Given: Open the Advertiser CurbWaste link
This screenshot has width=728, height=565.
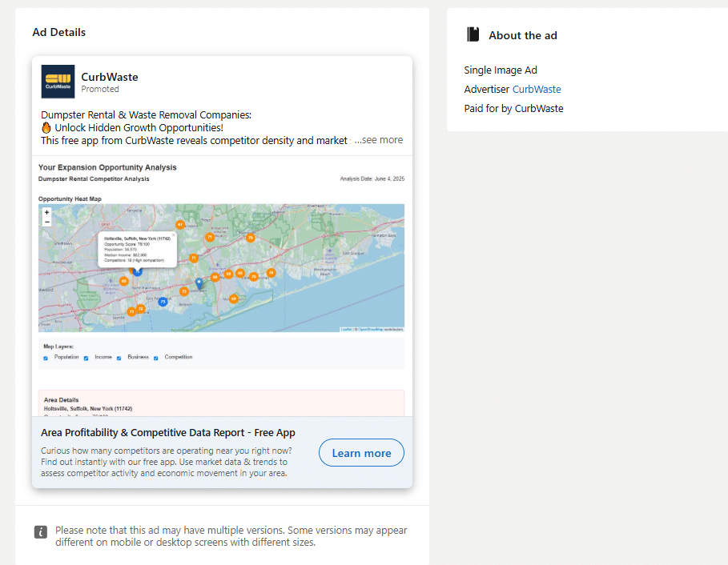Looking at the screenshot, I should pos(537,90).
